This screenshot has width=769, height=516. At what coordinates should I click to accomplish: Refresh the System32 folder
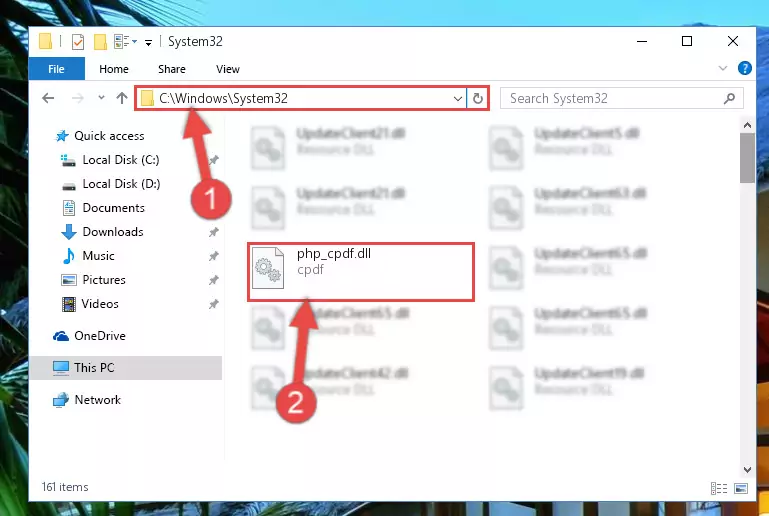click(478, 99)
